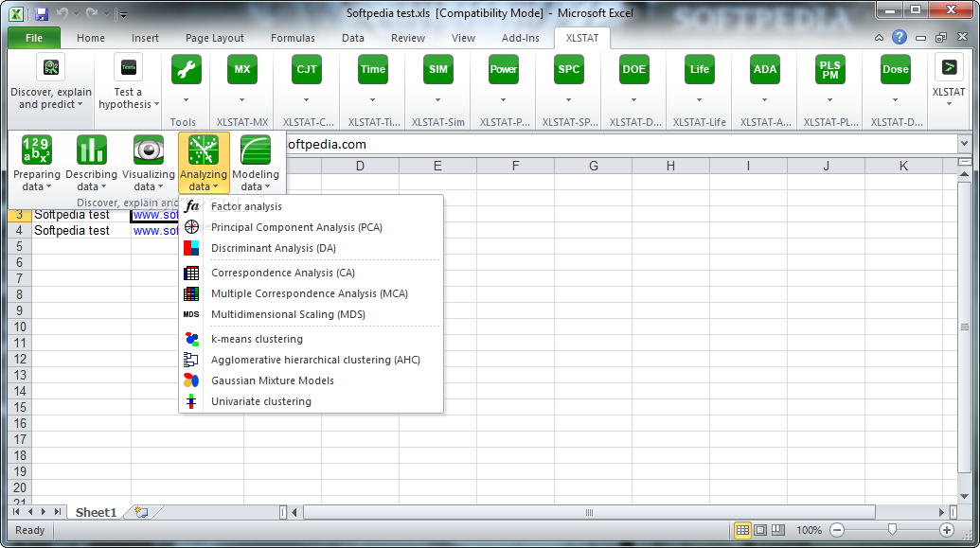Select Univariate clustering

coord(312,401)
